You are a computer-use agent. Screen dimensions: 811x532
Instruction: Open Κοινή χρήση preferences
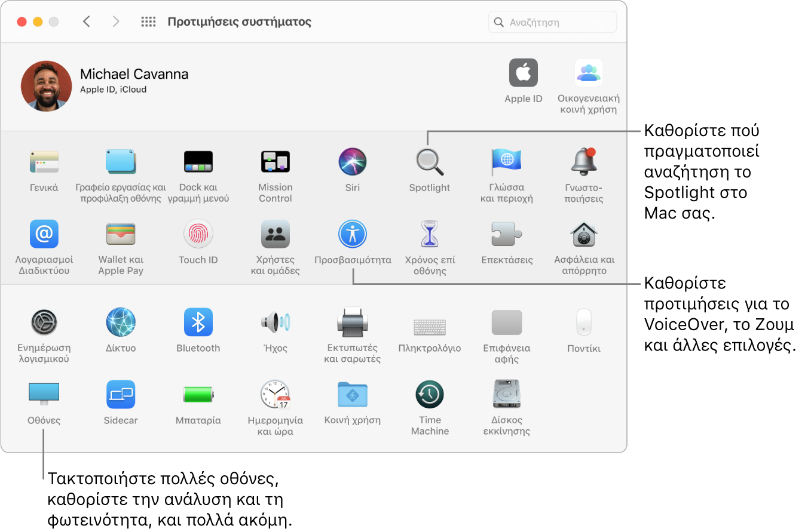click(353, 395)
